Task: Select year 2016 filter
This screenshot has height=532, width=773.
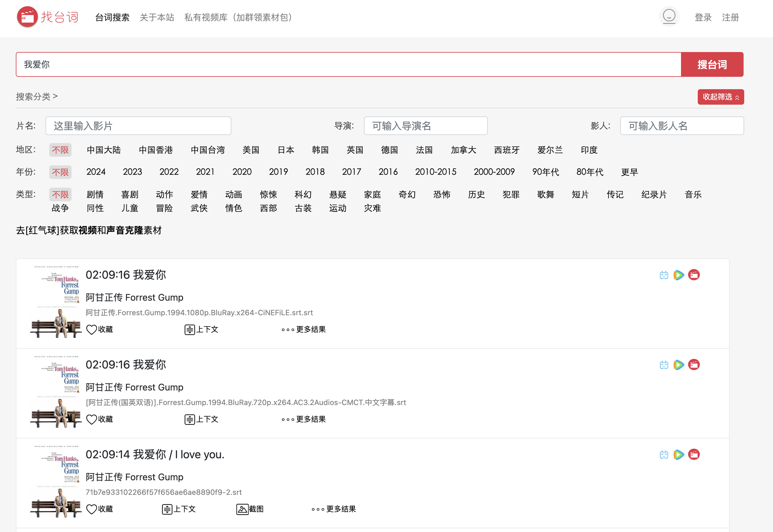Action: (x=388, y=172)
